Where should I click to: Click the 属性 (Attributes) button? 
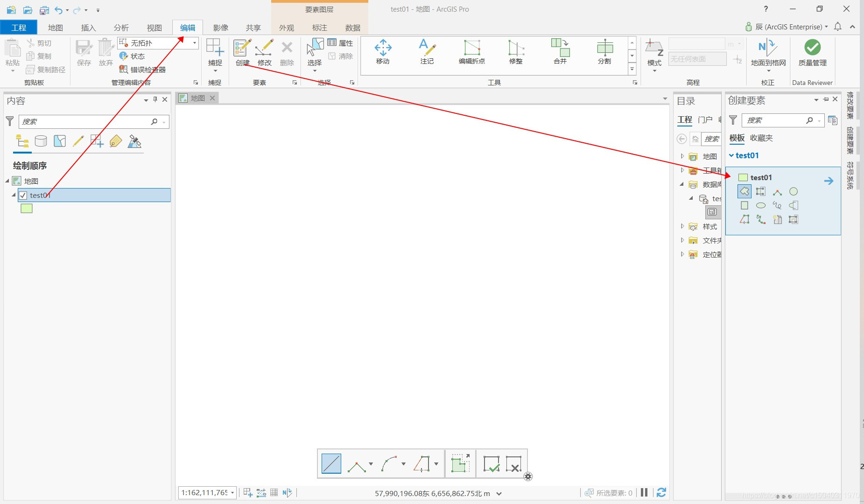coord(340,43)
